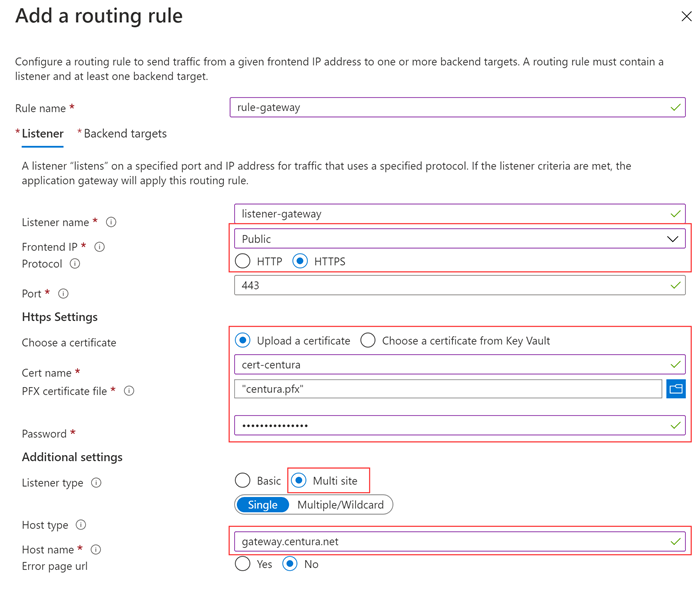Click the Password input field

point(460,425)
